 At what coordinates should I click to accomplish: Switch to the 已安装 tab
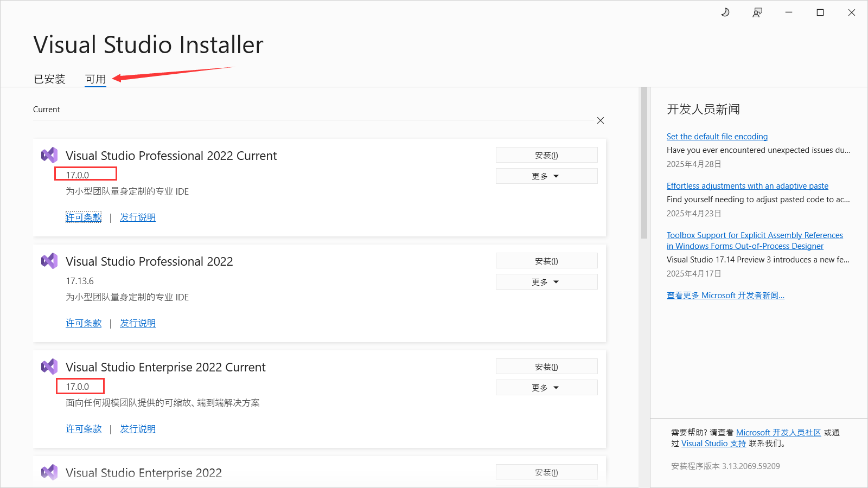[49, 79]
